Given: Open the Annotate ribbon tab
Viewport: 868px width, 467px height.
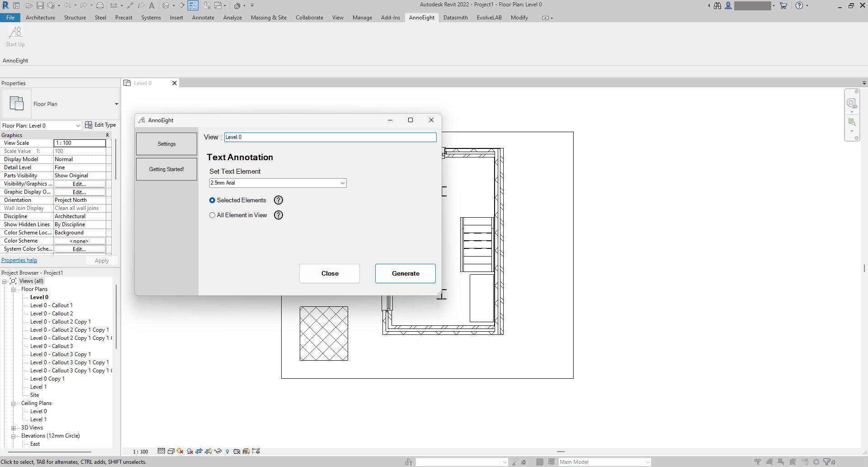Looking at the screenshot, I should click(x=203, y=18).
